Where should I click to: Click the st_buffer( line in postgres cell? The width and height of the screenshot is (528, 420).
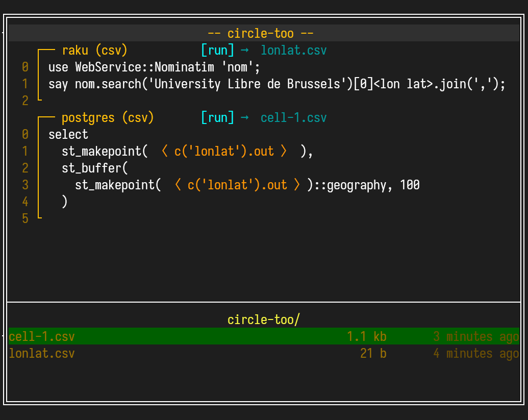(x=94, y=168)
